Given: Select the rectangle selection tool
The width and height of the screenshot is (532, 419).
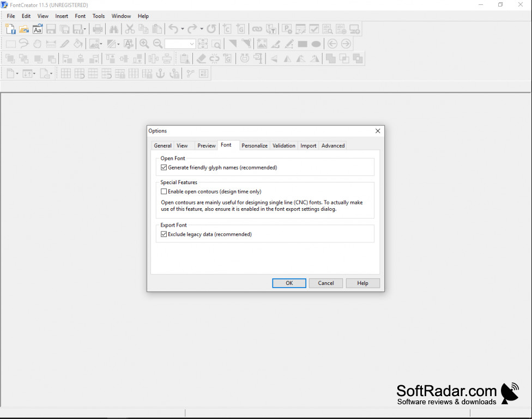Looking at the screenshot, I should coord(10,44).
